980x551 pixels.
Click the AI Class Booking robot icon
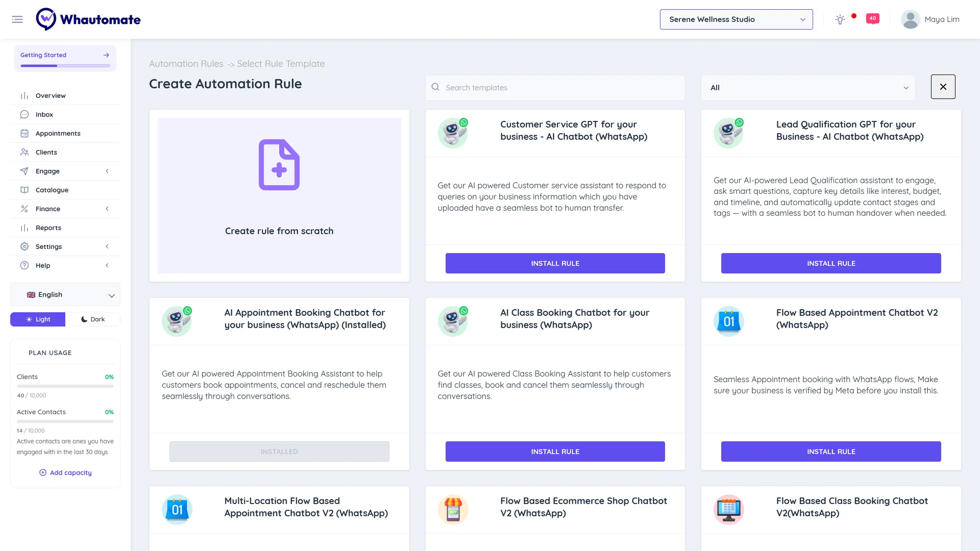453,321
